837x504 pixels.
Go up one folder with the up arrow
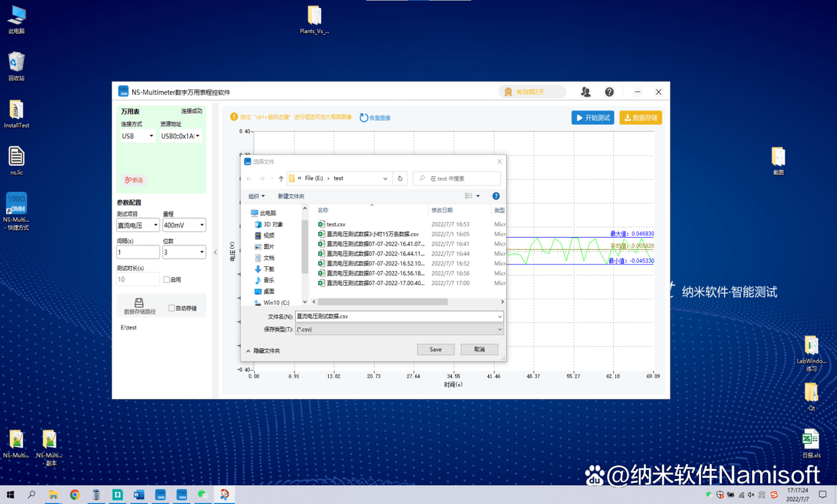pos(281,179)
